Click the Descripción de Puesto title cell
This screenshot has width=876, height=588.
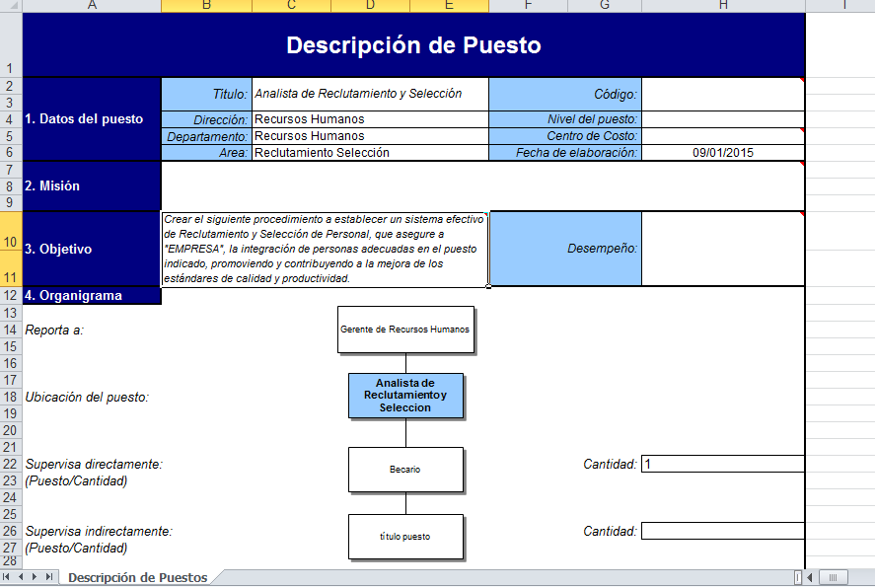[413, 44]
